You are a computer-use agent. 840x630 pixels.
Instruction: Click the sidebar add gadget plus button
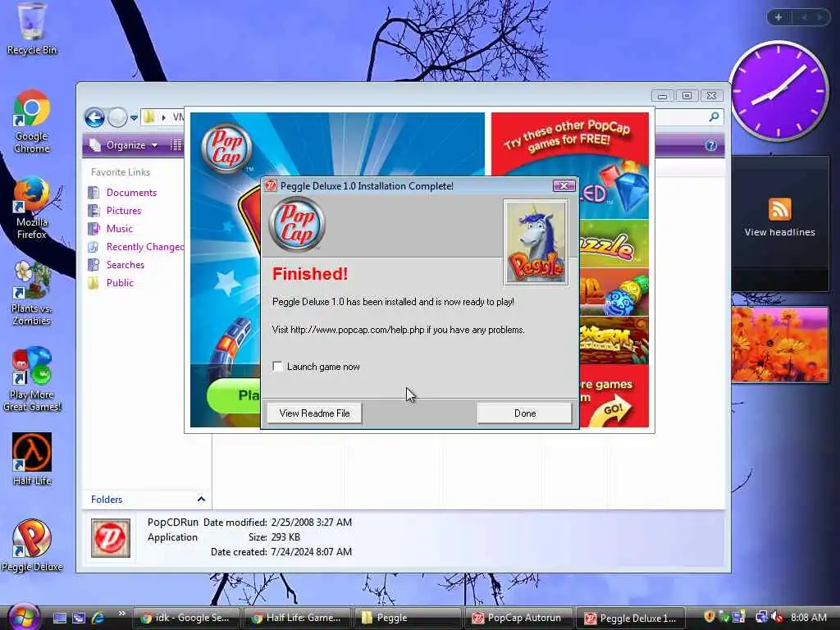pos(778,17)
